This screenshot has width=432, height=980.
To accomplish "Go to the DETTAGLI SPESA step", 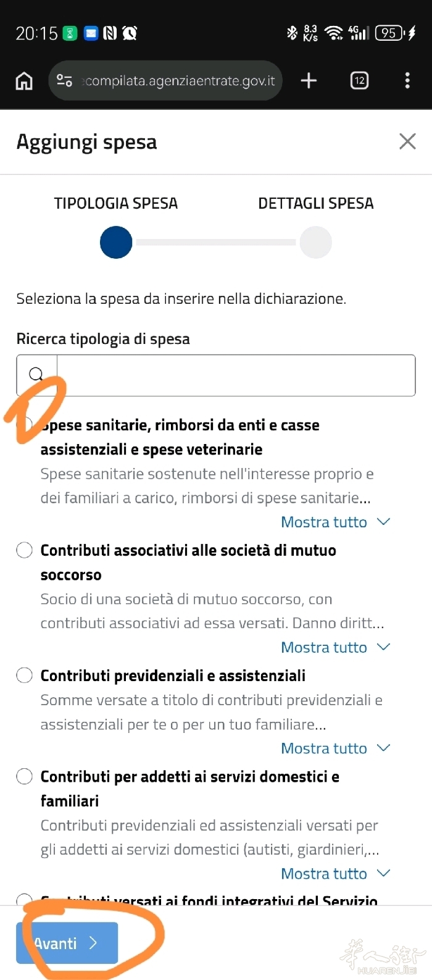I will [x=316, y=241].
